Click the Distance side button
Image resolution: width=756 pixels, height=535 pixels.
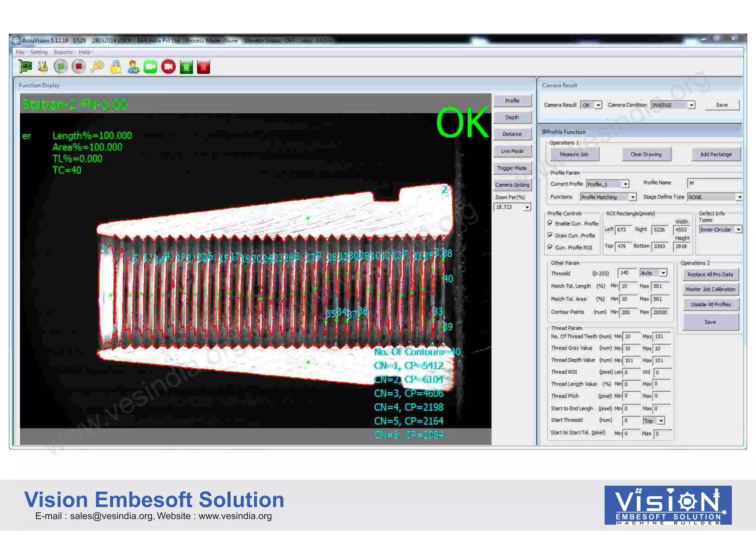(512, 134)
